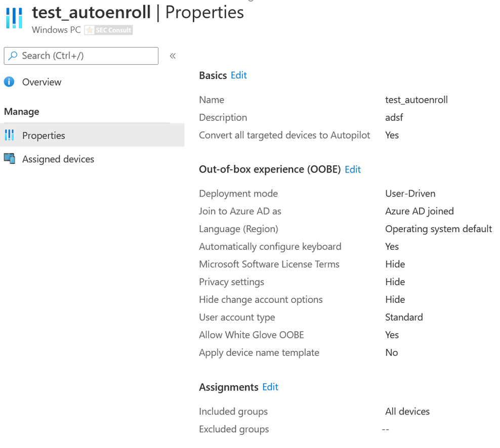
Task: Open the Assigned devices page
Action: click(58, 159)
